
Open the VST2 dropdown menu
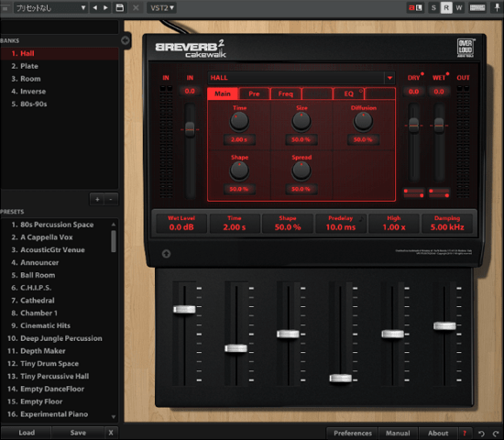162,7
